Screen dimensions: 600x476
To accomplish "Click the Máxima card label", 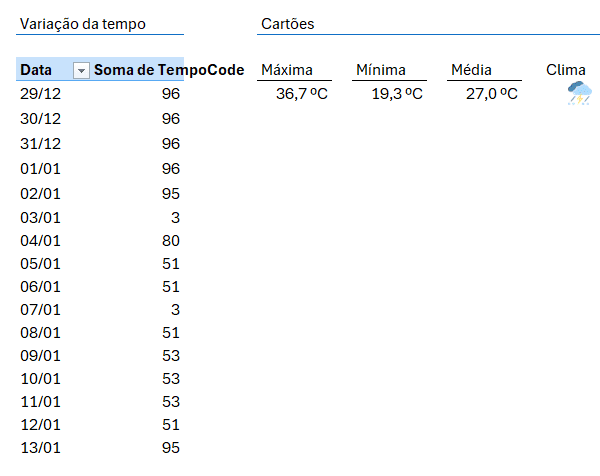I will (x=287, y=70).
